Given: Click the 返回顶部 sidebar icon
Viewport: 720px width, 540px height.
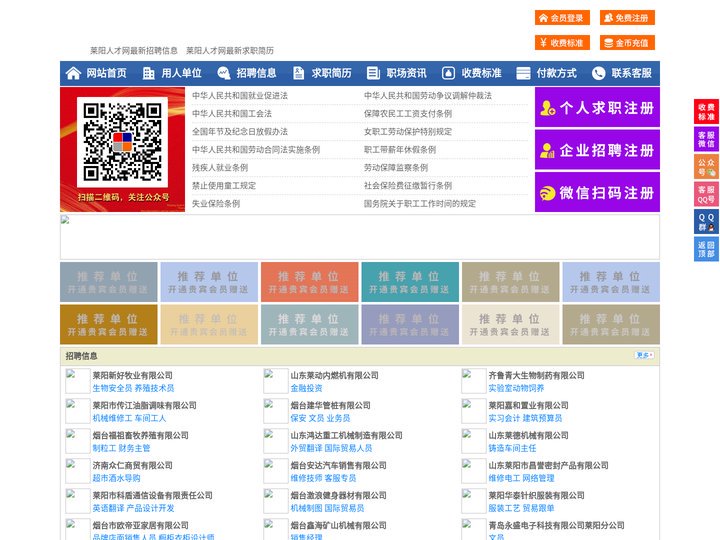Looking at the screenshot, I should coord(706,249).
